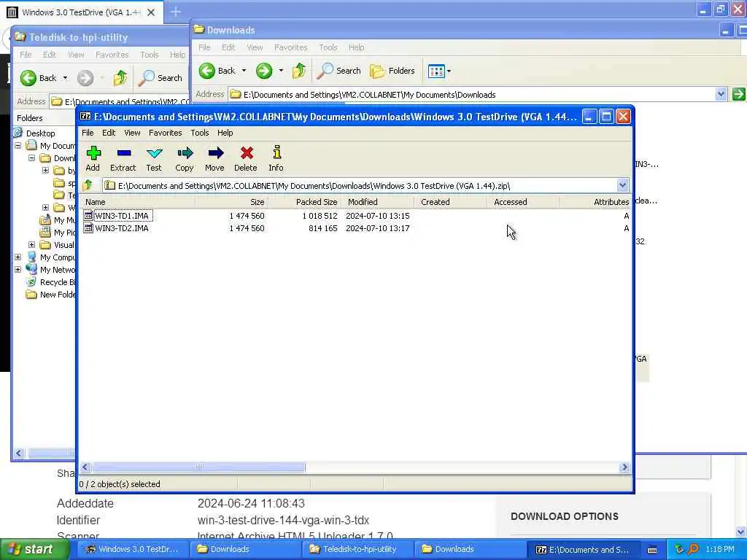Click left arrow of Folders pane scrollbar
The width and height of the screenshot is (747, 560).
tap(18, 454)
